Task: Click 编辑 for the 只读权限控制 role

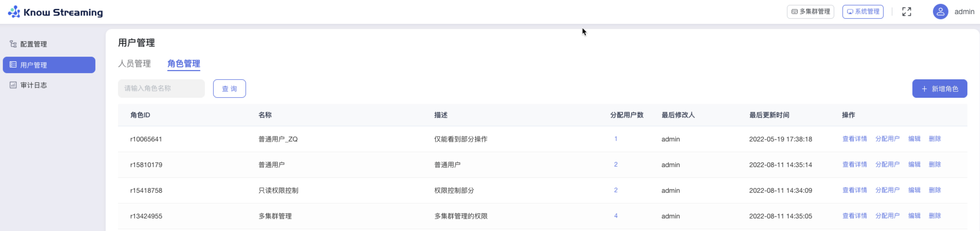Action: point(915,190)
